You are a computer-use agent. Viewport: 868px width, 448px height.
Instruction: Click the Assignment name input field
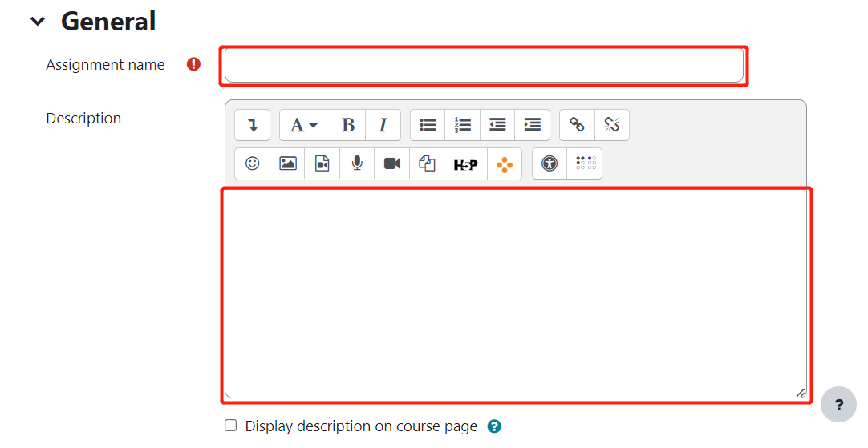[x=484, y=65]
